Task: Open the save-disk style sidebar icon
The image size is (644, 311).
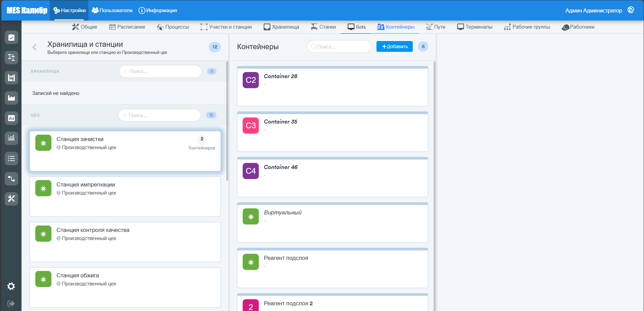Action: [11, 78]
